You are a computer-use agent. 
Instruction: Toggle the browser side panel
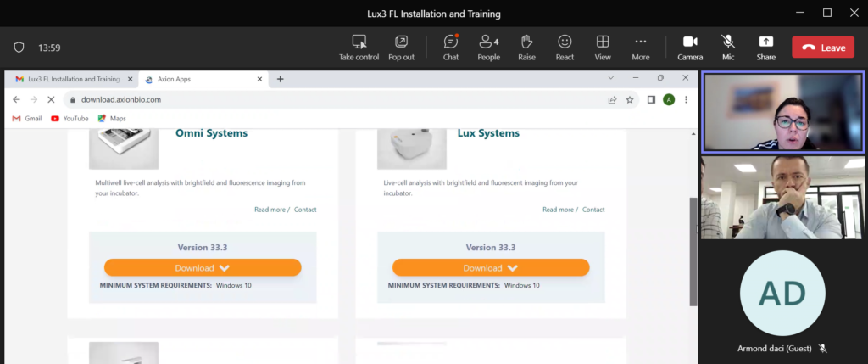point(652,100)
